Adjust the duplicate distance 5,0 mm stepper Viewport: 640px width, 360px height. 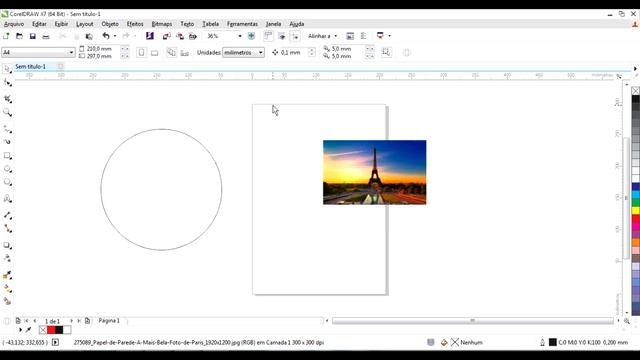click(x=369, y=53)
